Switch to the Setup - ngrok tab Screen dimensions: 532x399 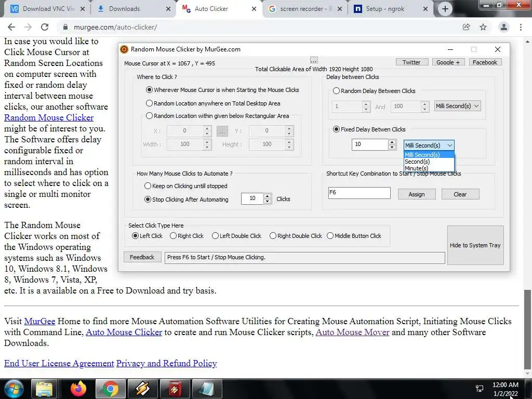390,9
